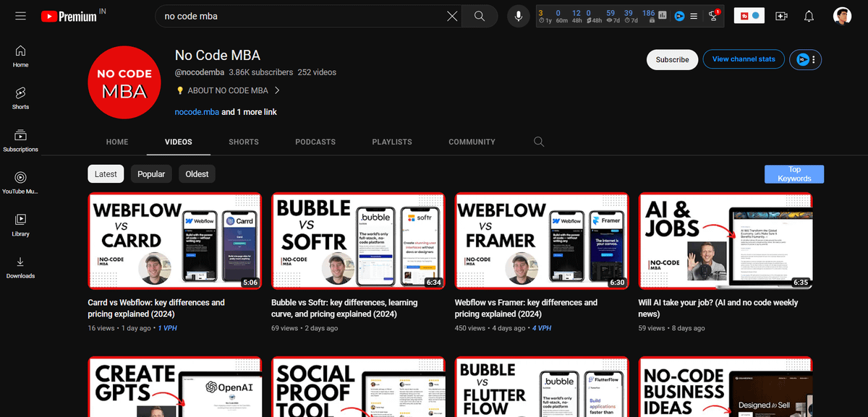Switch to the HOME tab

tap(117, 142)
